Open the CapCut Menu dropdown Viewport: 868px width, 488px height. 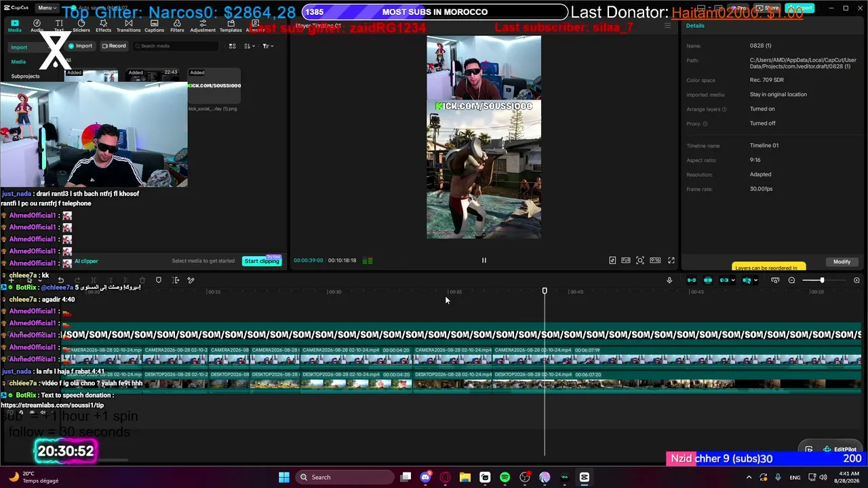46,8
